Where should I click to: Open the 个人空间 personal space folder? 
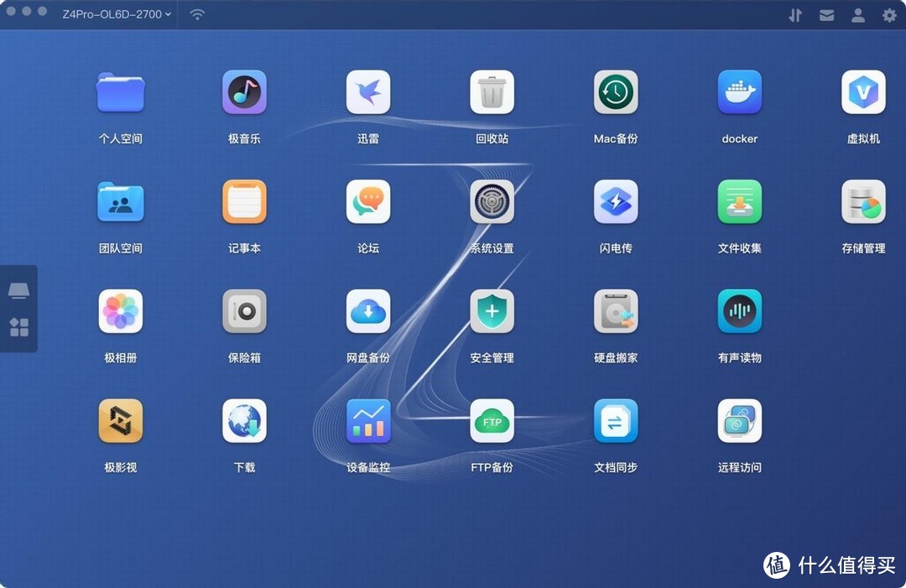pos(120,92)
